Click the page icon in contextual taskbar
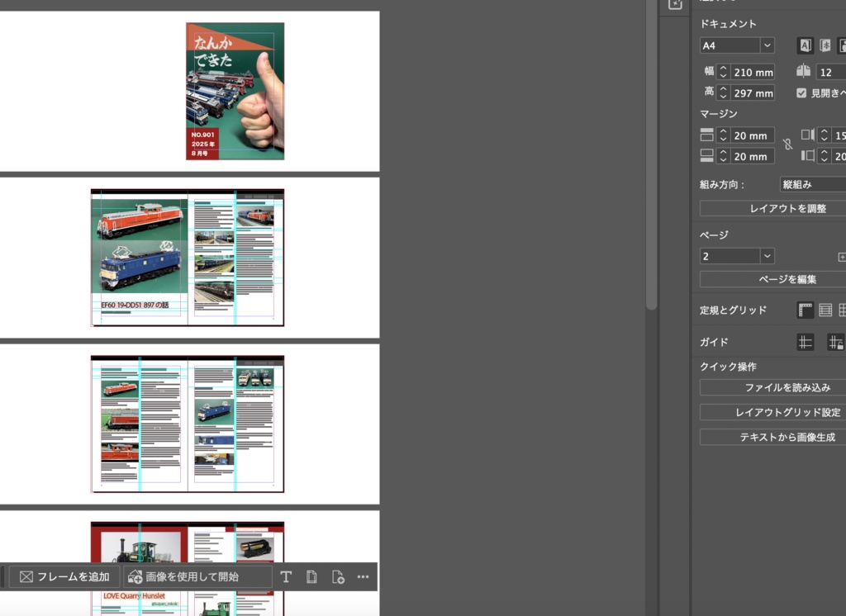This screenshot has height=616, width=846. coord(311,576)
